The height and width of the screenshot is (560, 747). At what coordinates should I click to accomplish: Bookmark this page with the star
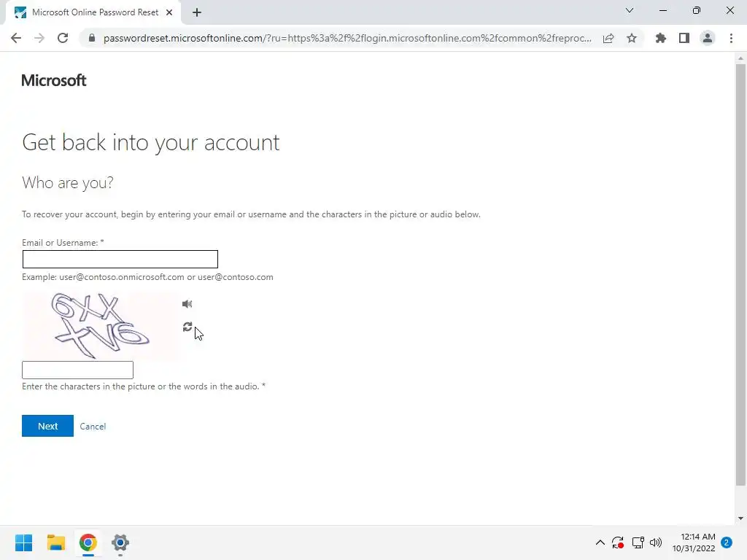(632, 38)
